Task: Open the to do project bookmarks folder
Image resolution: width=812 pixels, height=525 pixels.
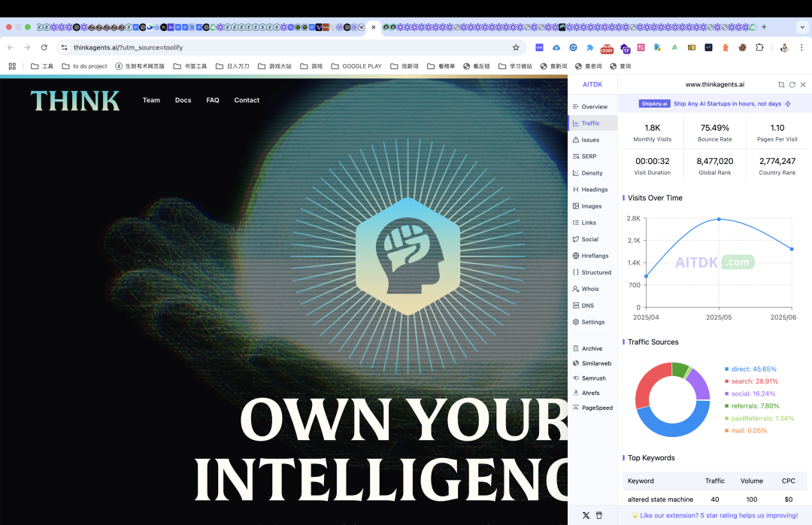Action: (x=84, y=66)
